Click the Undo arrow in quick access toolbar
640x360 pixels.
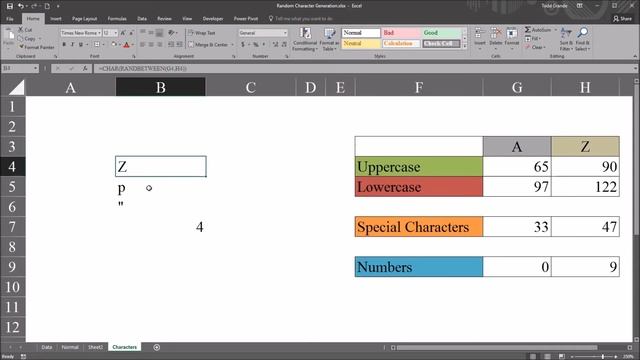tap(20, 6)
